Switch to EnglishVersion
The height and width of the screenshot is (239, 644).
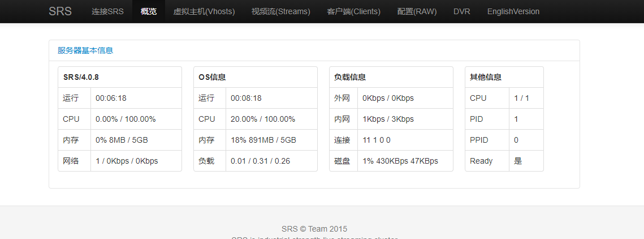point(513,11)
